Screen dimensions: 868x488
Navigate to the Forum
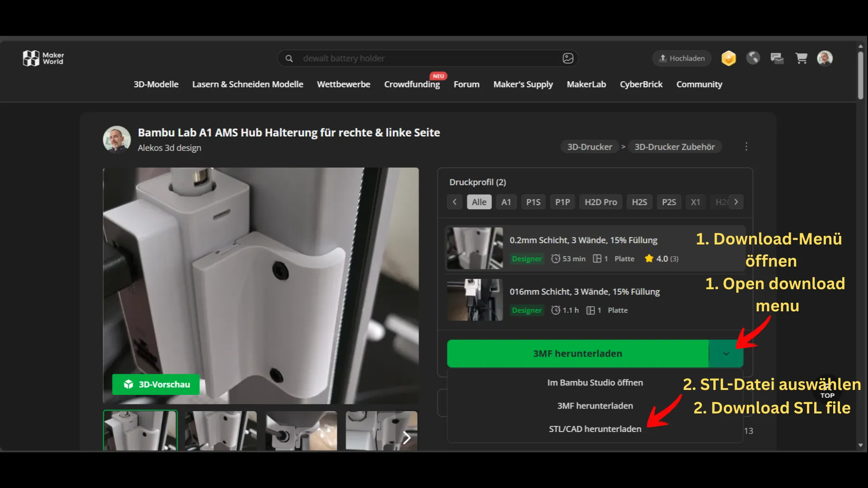(467, 84)
